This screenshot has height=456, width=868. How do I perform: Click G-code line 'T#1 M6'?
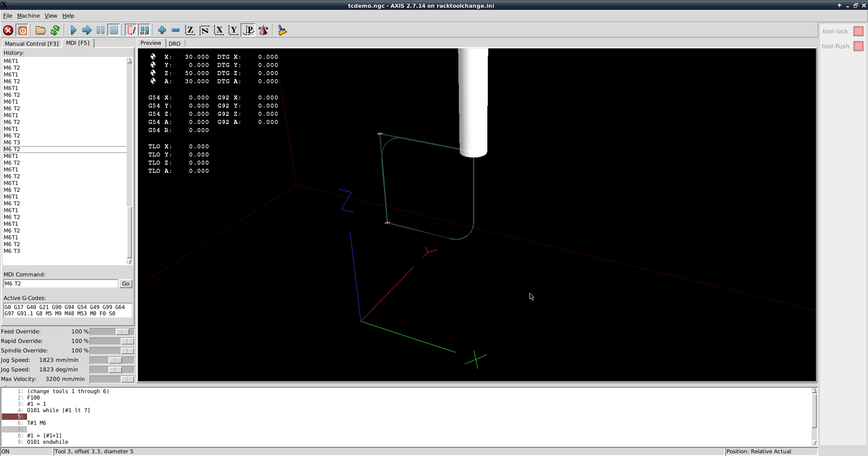[x=37, y=423]
